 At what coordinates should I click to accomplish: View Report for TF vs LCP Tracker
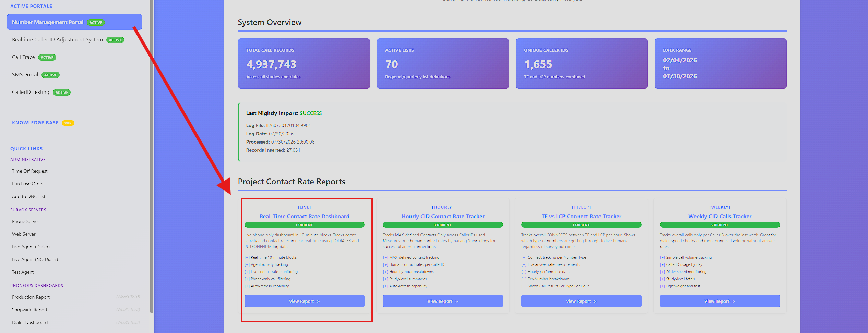[x=581, y=301]
